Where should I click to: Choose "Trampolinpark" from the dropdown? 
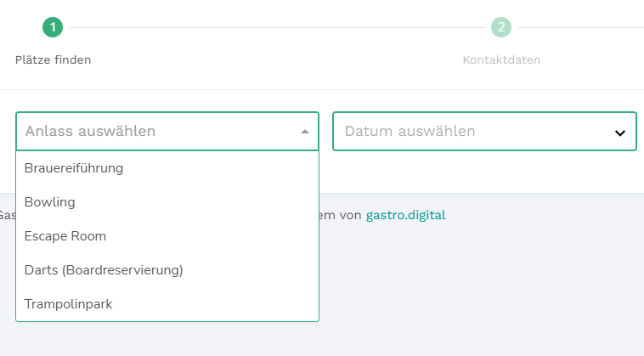click(x=68, y=304)
